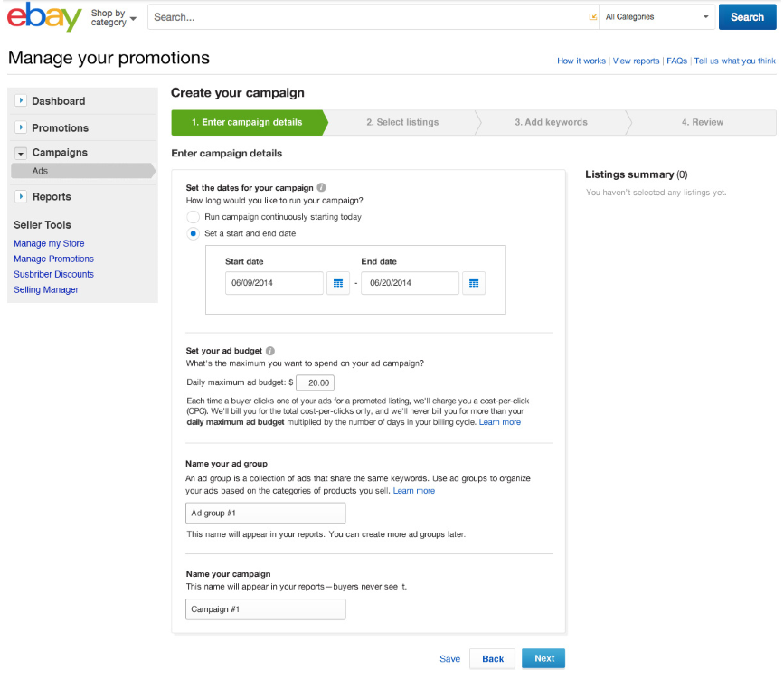Collapse the Campaigns section
The image size is (784, 698).
(x=21, y=153)
